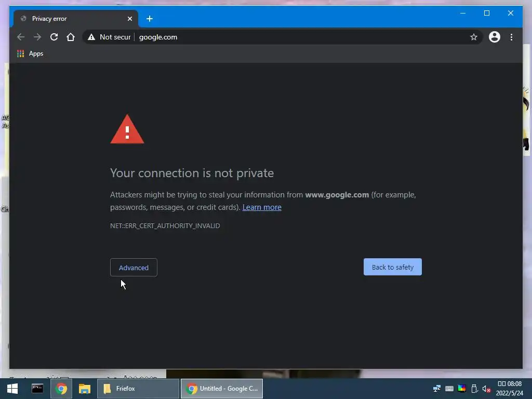Image resolution: width=532 pixels, height=399 pixels.
Task: Click the Not secure warning icon
Action: point(91,37)
